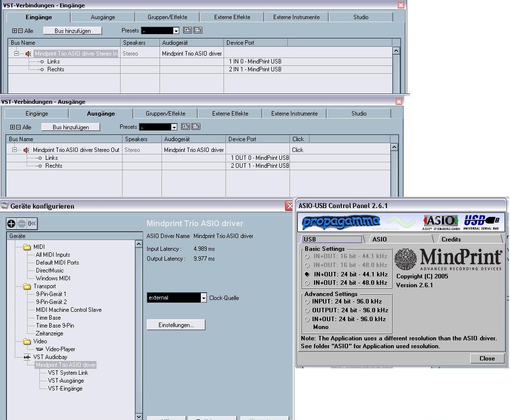Screen dimensions: 510x420
Task: Open the Clock-Quelle dropdown
Action: click(x=204, y=298)
